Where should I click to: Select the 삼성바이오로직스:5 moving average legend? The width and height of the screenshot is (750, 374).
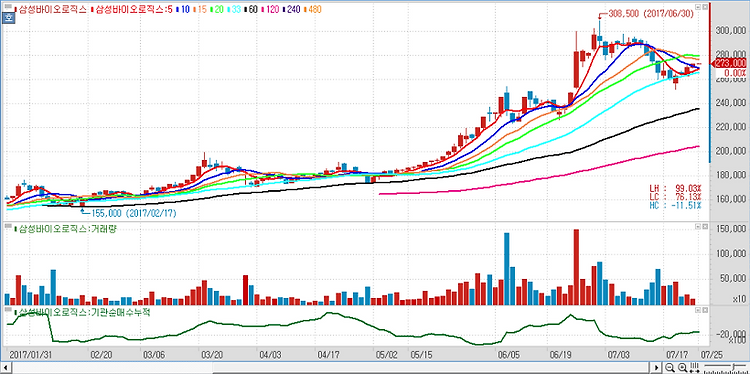pyautogui.click(x=131, y=9)
